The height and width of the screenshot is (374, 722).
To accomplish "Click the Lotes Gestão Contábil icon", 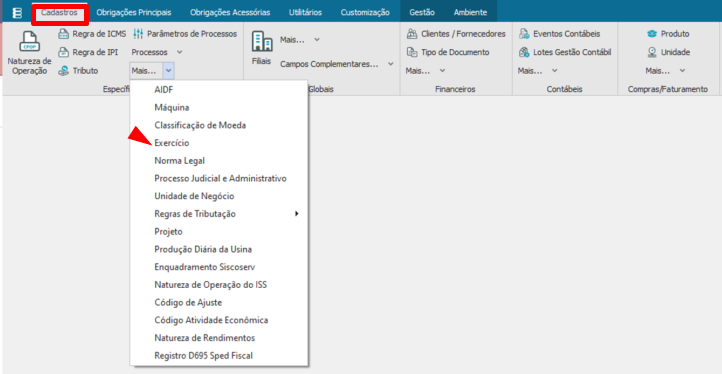I will click(524, 53).
